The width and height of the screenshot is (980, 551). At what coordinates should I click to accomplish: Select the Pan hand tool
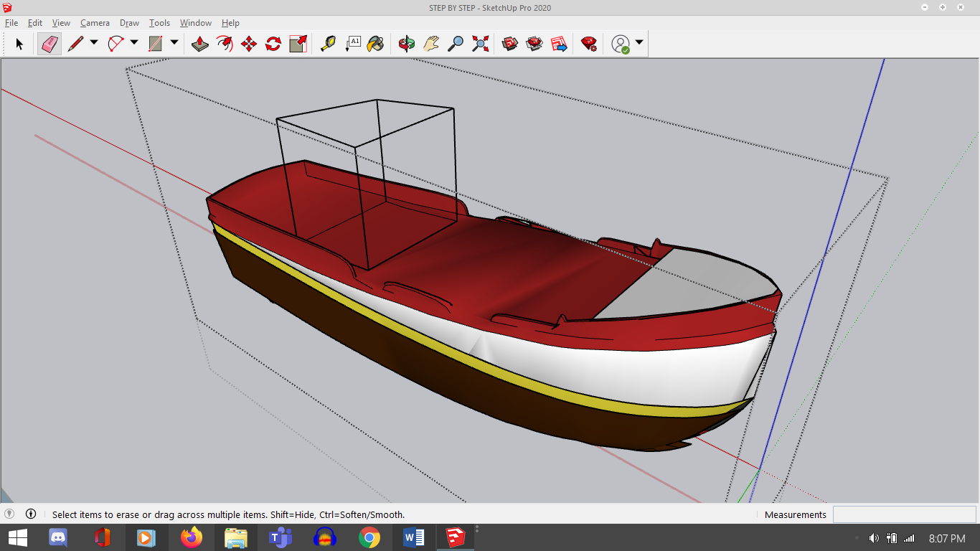431,44
